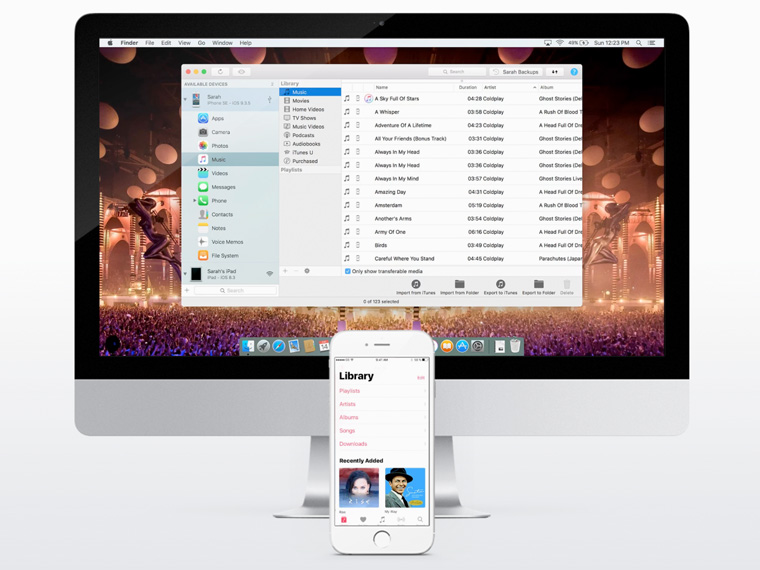Screen dimensions: 760x570
Task: Select the Music section in device sidebar
Action: [x=230, y=159]
